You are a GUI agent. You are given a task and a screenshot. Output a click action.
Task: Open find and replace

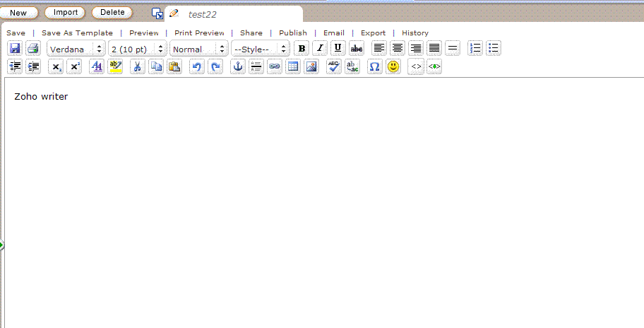point(352,66)
